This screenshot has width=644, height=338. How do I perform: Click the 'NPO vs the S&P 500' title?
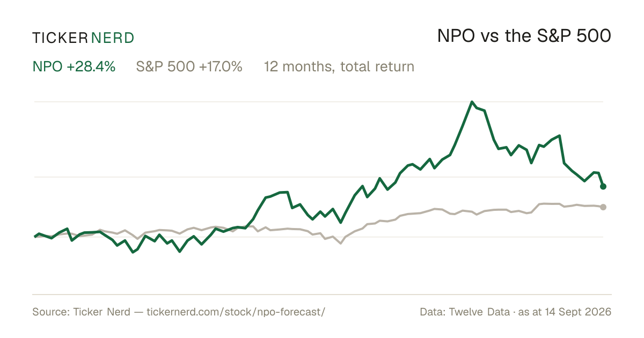click(524, 36)
